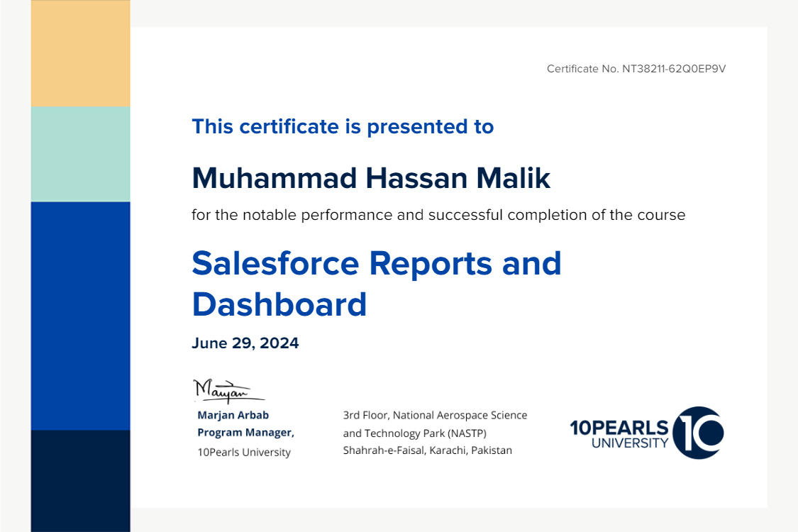Click the "3rd Floor, National Aerospace Science" line
Screen dimensions: 798x532
pos(435,415)
